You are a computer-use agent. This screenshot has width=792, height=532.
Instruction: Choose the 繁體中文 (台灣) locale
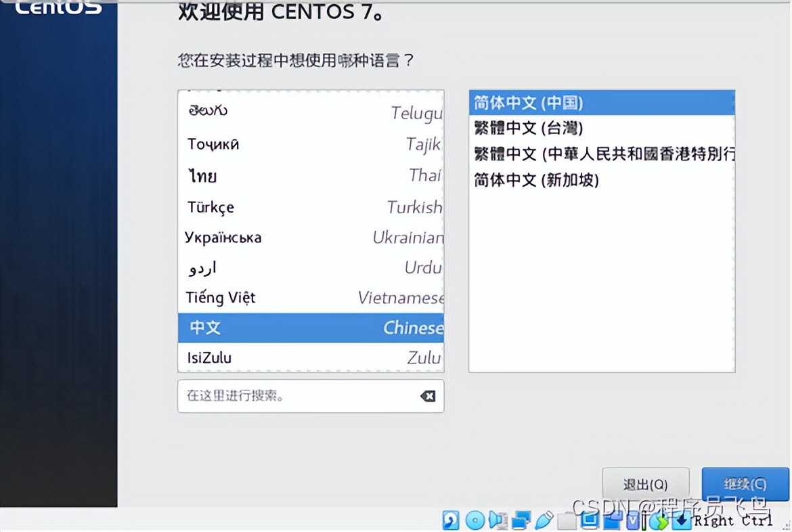(x=602, y=128)
